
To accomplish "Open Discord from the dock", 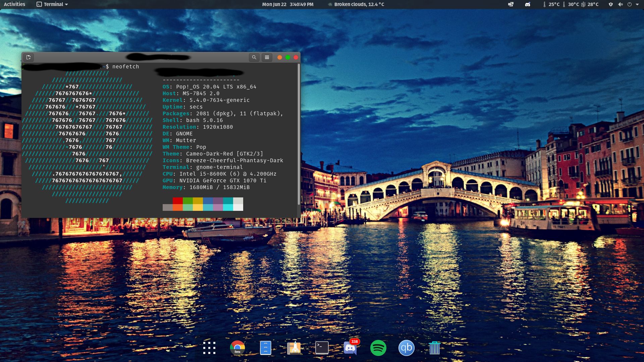I will (350, 348).
